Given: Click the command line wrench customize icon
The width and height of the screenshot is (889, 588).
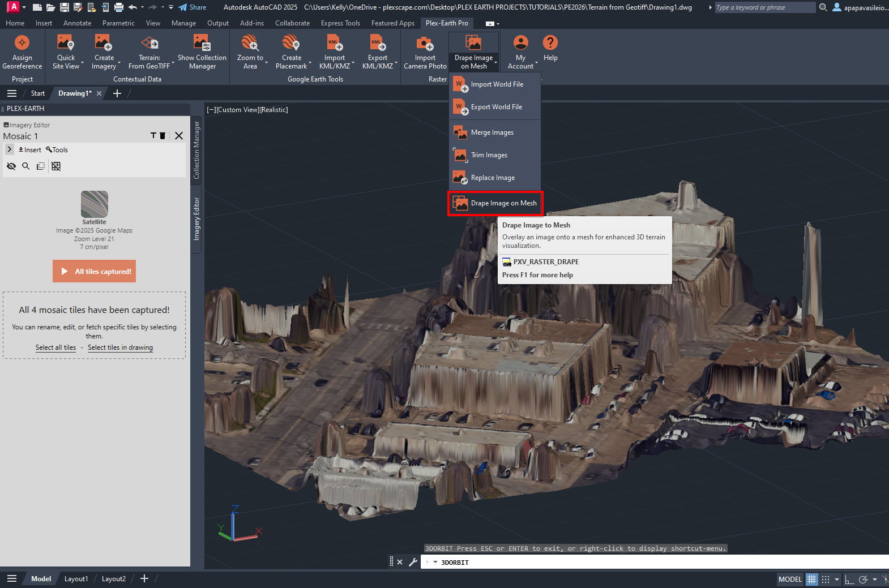Looking at the screenshot, I should click(413, 562).
